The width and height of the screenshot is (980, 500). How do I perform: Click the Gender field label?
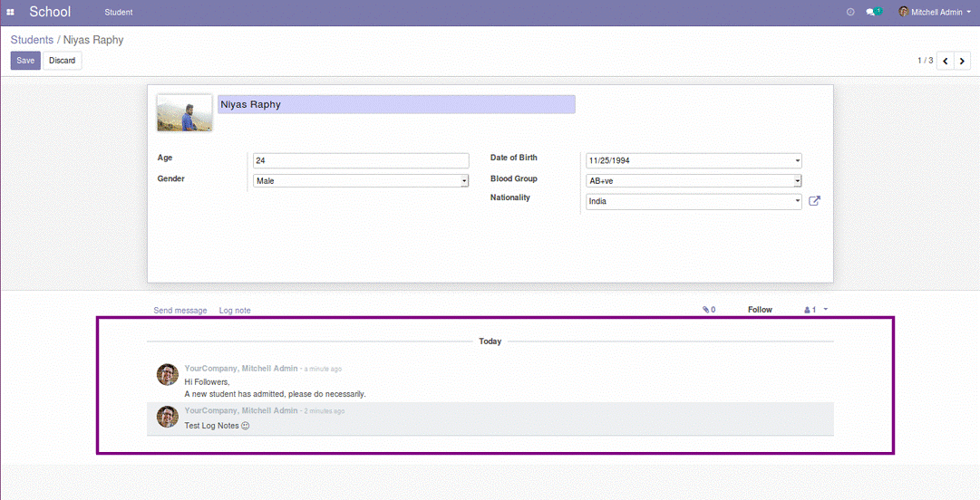170,178
